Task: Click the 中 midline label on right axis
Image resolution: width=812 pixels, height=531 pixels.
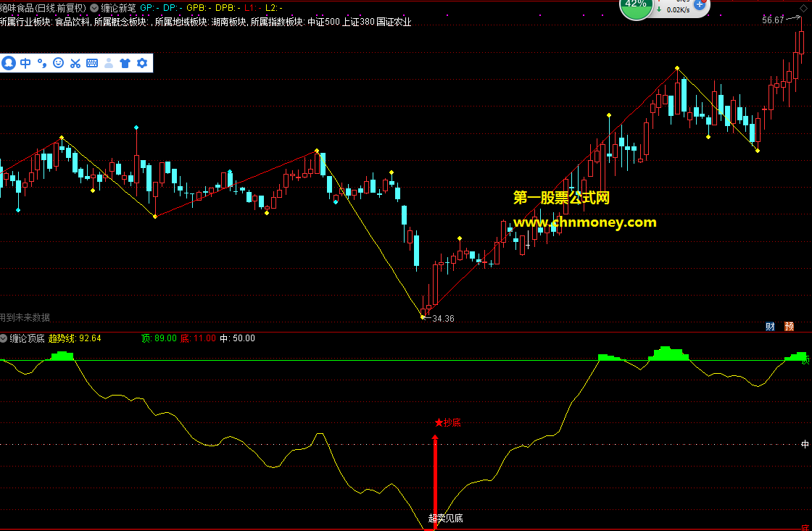Action: coord(805,445)
